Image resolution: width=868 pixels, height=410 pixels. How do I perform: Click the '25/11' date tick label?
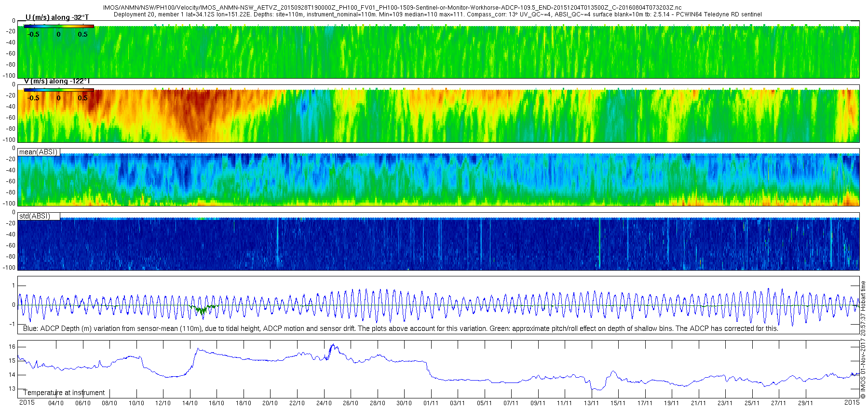(x=752, y=403)
